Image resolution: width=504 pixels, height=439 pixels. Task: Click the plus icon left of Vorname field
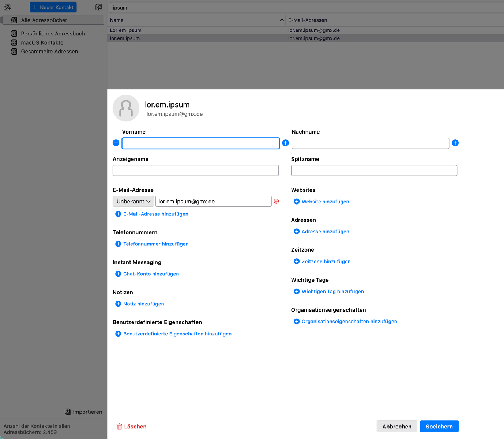click(116, 143)
